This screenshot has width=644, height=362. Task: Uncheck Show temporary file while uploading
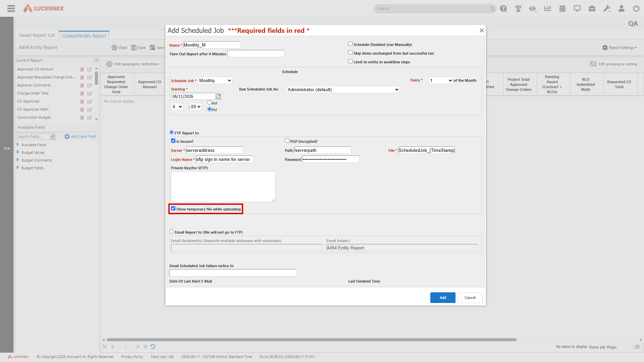click(173, 208)
